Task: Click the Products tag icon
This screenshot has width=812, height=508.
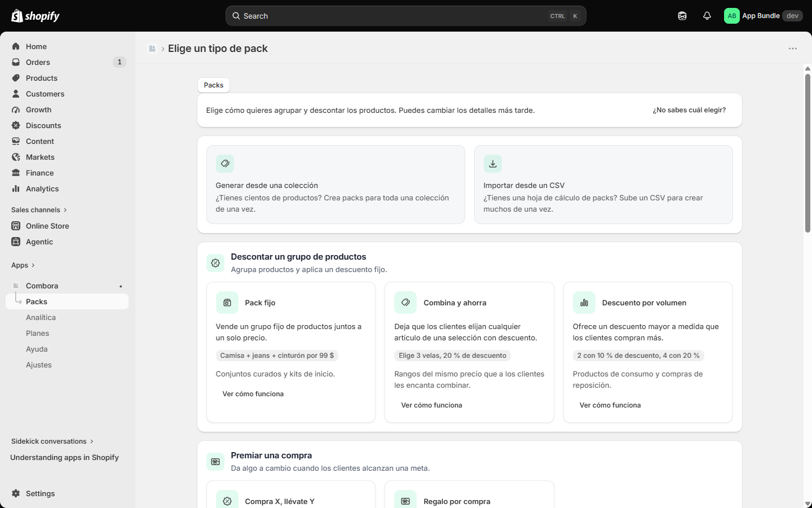Action: click(x=16, y=78)
